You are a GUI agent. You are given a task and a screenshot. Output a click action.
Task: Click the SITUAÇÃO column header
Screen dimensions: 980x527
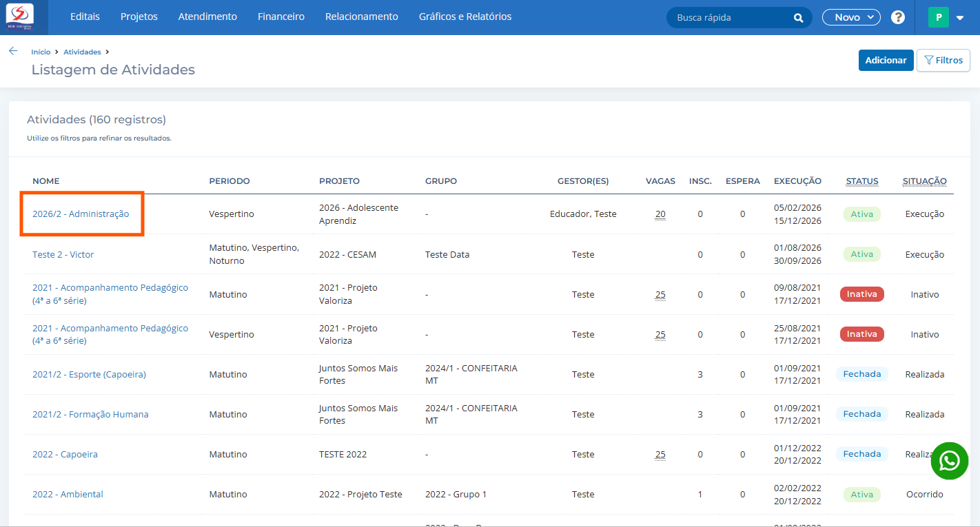pyautogui.click(x=925, y=181)
